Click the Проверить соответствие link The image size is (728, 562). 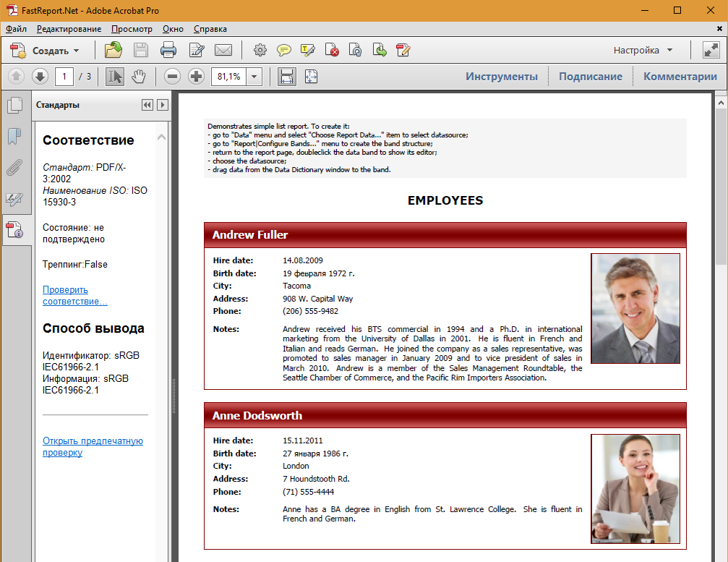coord(74,295)
